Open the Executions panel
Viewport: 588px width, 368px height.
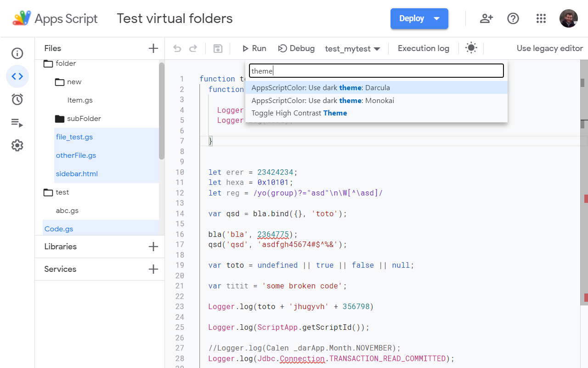pyautogui.click(x=17, y=122)
